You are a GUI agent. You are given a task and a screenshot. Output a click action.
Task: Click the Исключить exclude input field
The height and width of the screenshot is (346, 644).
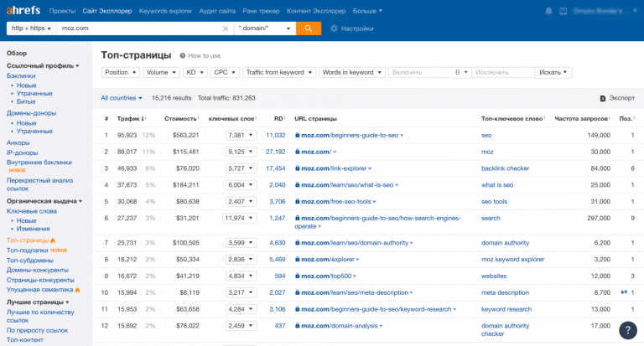coord(503,72)
